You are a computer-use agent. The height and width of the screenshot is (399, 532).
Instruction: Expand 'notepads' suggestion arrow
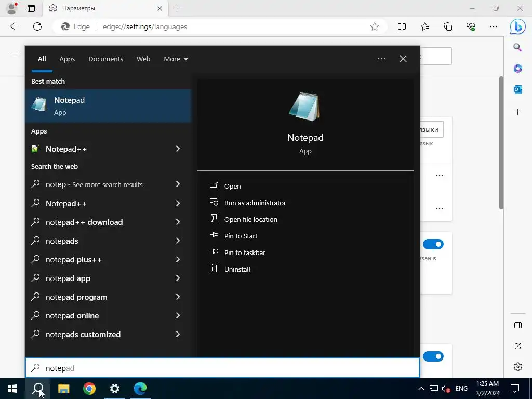[178, 241]
